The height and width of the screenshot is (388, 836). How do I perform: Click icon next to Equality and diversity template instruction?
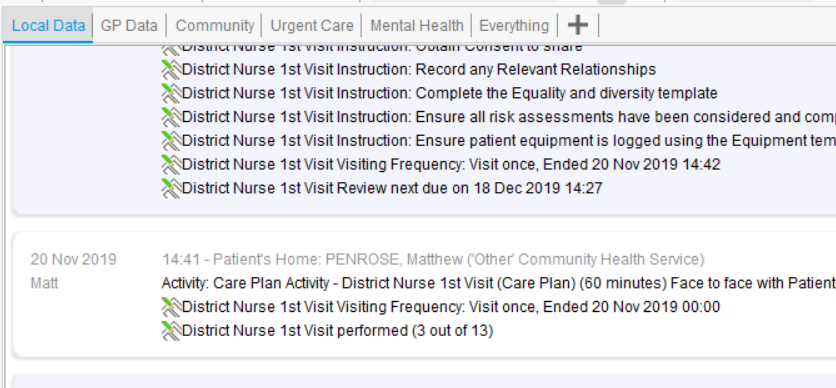coord(171,93)
